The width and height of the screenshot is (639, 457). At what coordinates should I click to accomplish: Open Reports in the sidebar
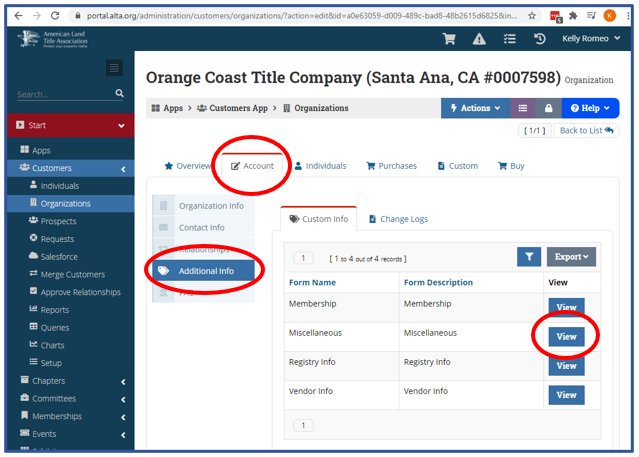(x=55, y=310)
